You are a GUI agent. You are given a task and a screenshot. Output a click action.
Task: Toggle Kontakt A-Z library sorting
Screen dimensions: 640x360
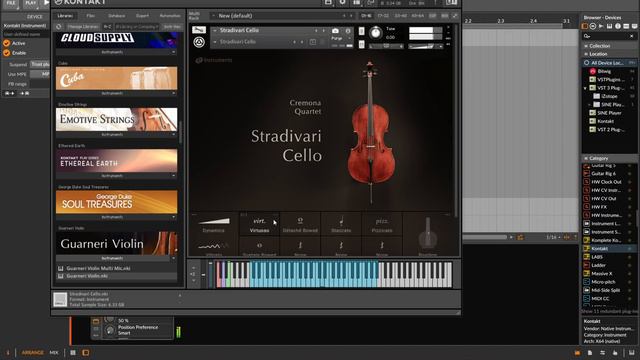pyautogui.click(x=107, y=27)
